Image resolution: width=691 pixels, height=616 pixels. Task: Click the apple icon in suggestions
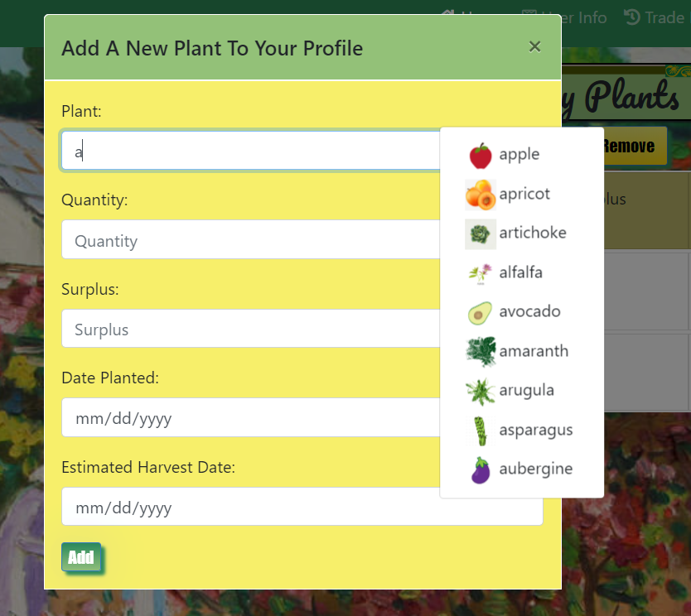click(x=481, y=155)
